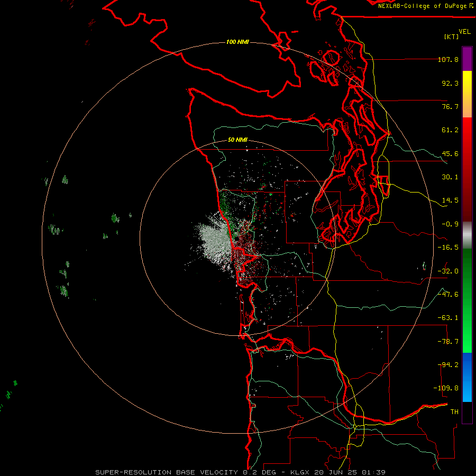The image size is (476, 476).
Task: Click the -47.6 velocity scale value
Action: click(448, 295)
